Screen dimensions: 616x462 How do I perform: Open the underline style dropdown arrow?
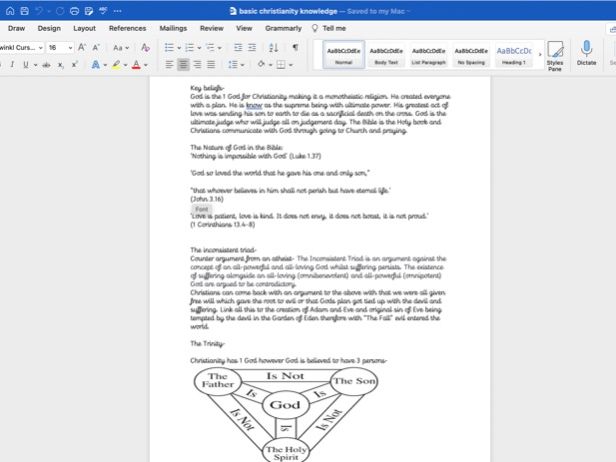click(x=35, y=65)
